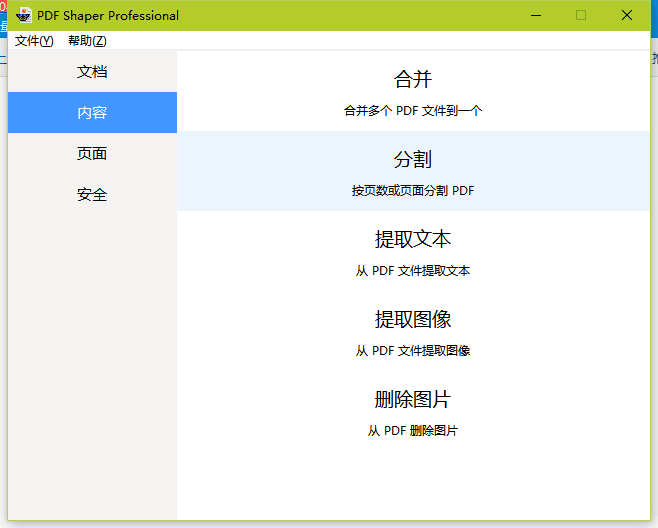This screenshot has width=658, height=528.
Task: Launch the 分割 PDF tool
Action: pyautogui.click(x=413, y=171)
